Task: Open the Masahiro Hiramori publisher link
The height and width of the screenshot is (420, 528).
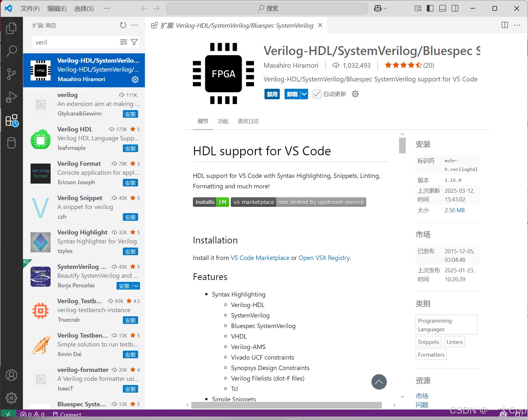Action: coord(291,66)
